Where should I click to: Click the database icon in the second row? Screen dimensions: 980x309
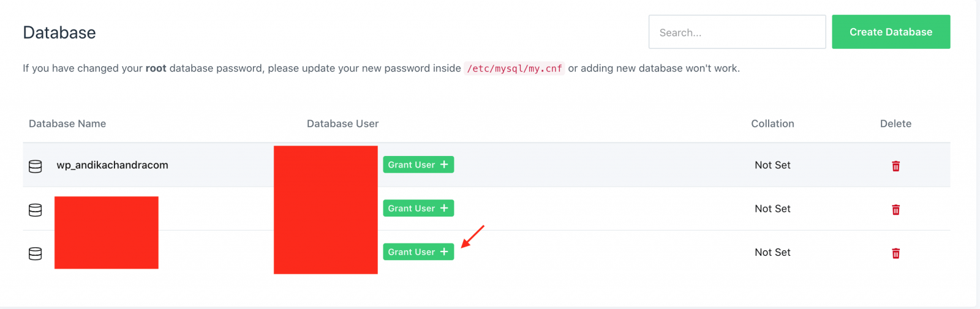coord(36,210)
